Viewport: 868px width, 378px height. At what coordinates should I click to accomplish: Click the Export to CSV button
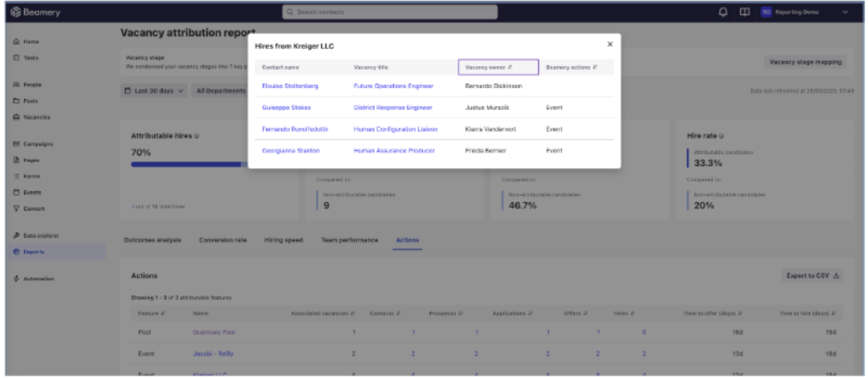pyautogui.click(x=813, y=275)
